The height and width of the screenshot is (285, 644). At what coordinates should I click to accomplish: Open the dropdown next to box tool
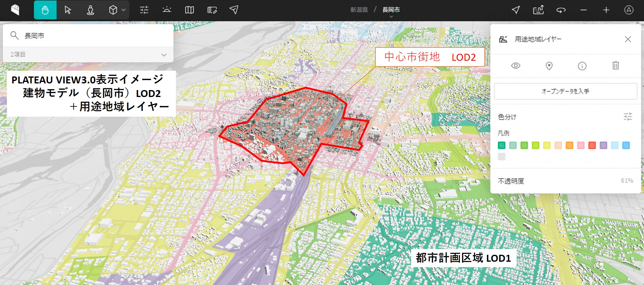pyautogui.click(x=123, y=10)
